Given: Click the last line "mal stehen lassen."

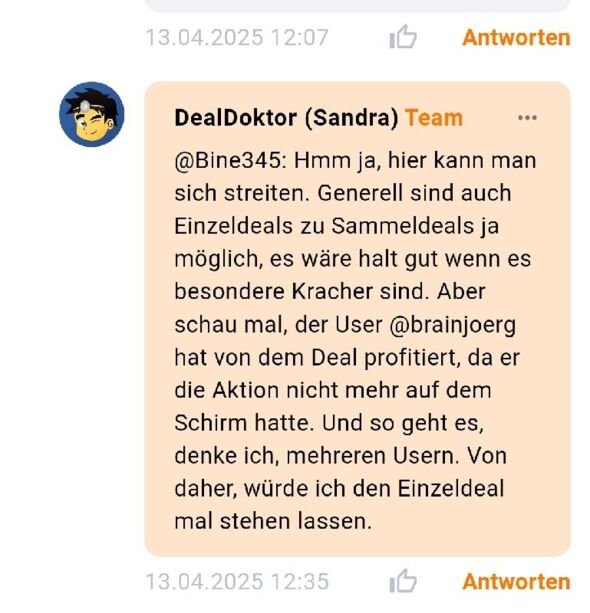Looking at the screenshot, I should tap(273, 522).
